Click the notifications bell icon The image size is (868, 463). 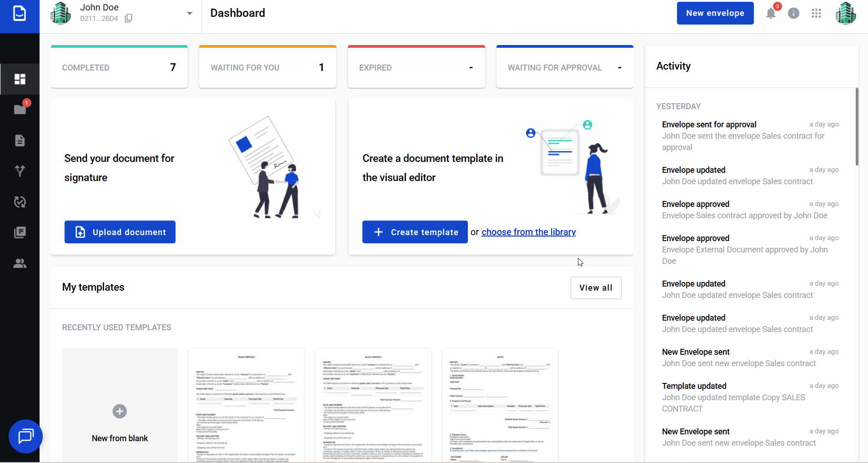pos(771,14)
